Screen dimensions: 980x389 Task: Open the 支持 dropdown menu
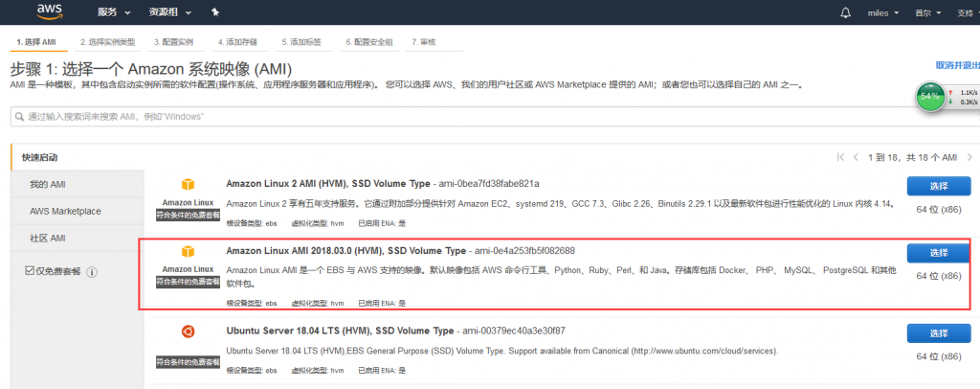(x=969, y=12)
